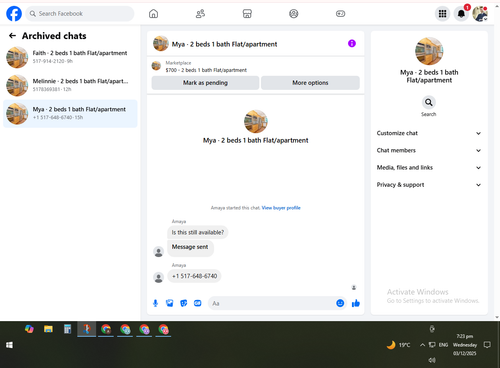This screenshot has height=368, width=500.
Task: Send a thumbs-up like
Action: tap(356, 303)
